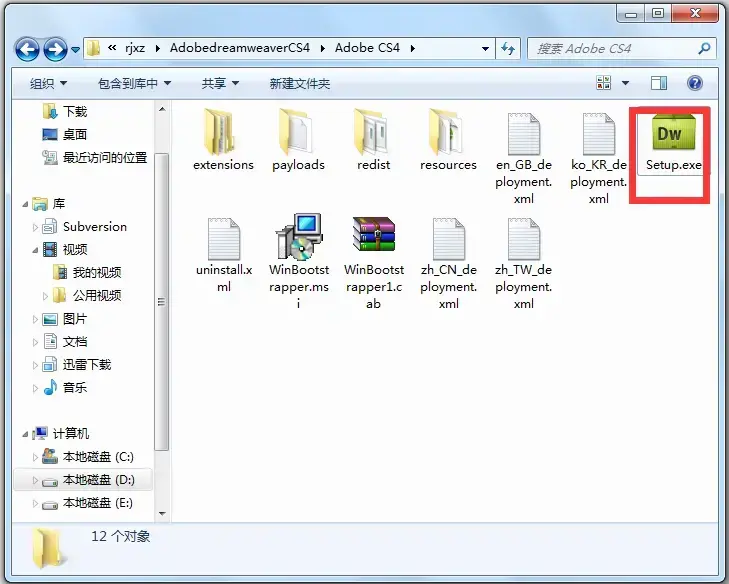Click the change view icon
The height and width of the screenshot is (584, 729).
tap(603, 83)
